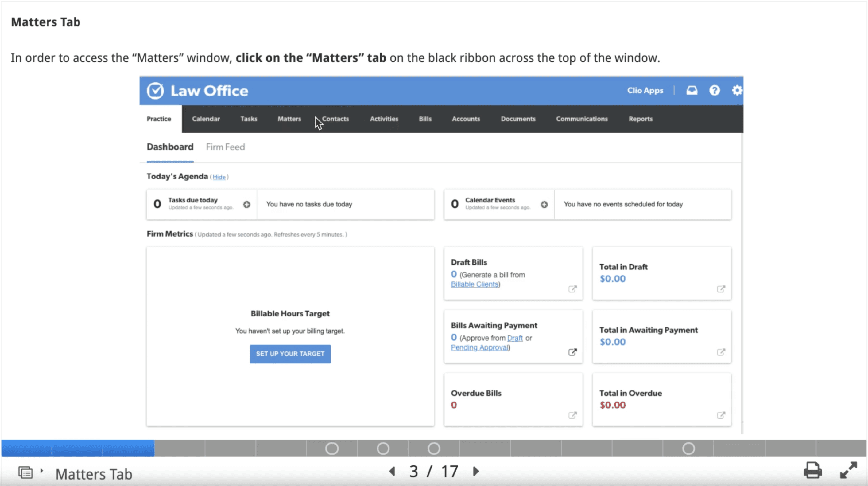Image resolution: width=868 pixels, height=486 pixels.
Task: Follow the Billable Clients link
Action: click(475, 284)
